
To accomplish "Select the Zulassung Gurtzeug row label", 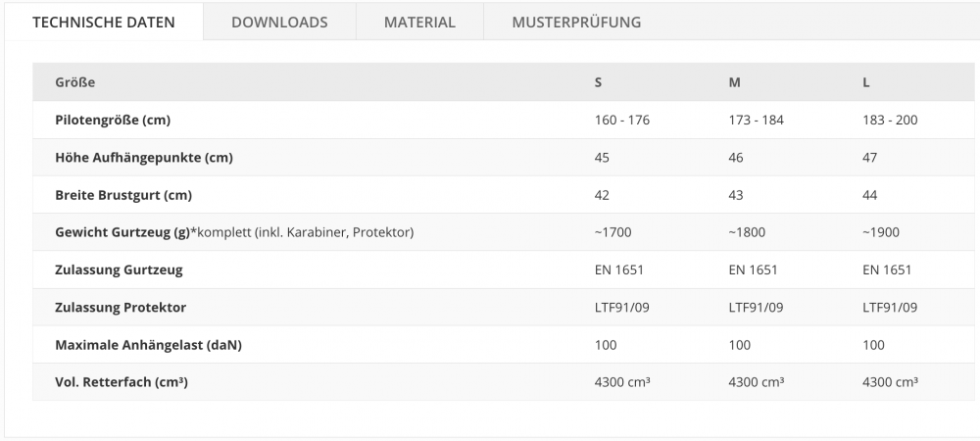I will click(x=119, y=269).
